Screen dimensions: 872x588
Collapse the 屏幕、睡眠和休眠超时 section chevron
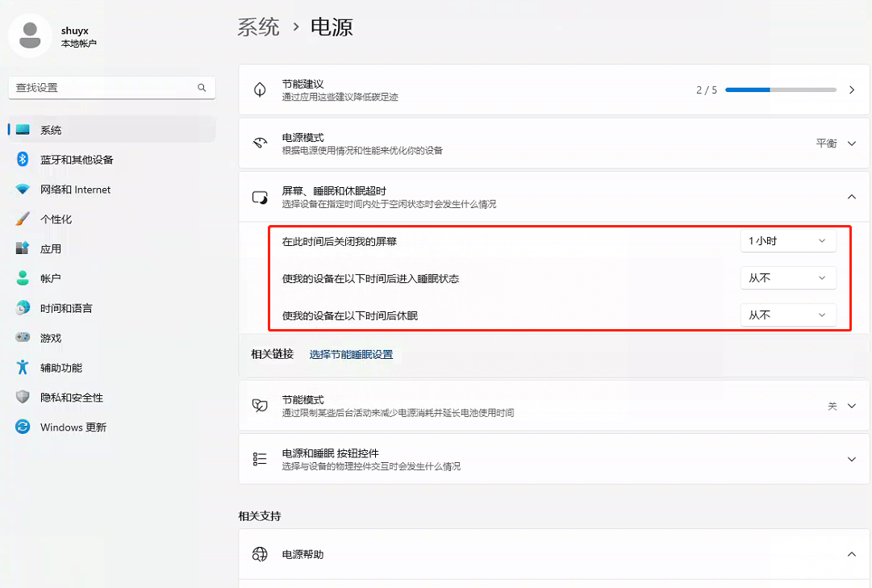(x=851, y=196)
